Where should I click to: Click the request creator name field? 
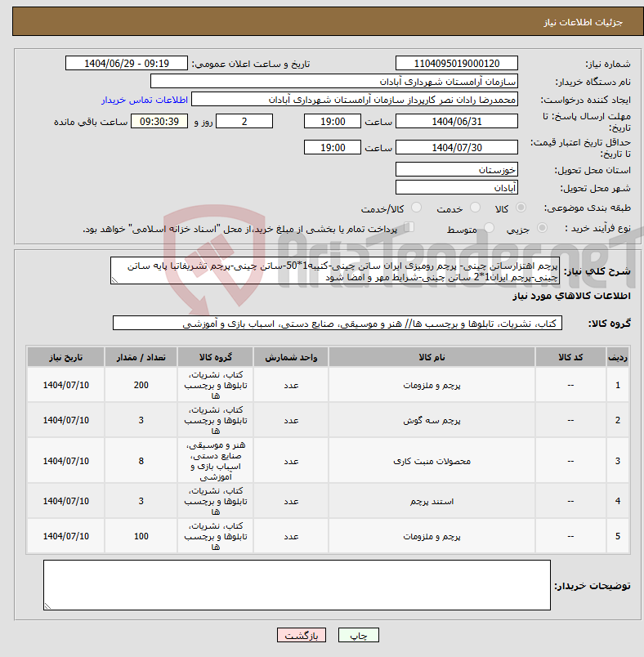tap(355, 100)
